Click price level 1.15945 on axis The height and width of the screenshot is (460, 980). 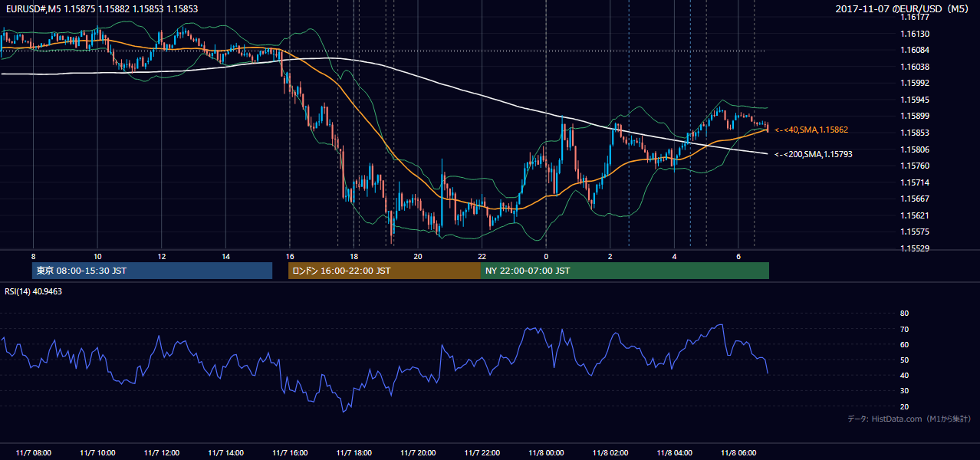tap(915, 100)
